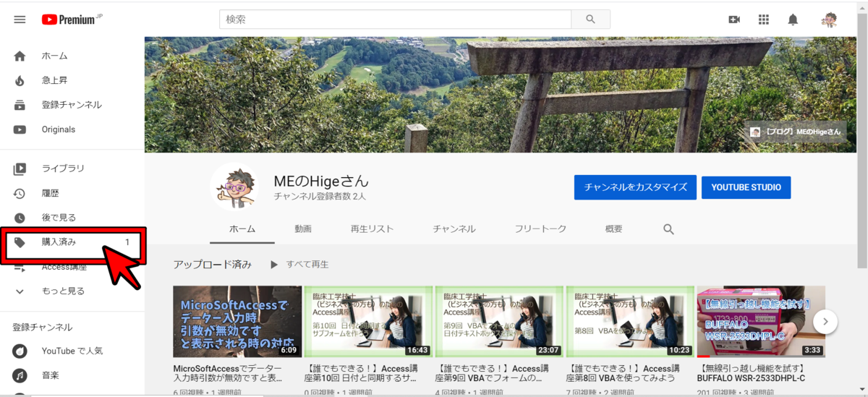This screenshot has height=397, width=868.
Task: Open the hamburger guide menu
Action: click(x=20, y=20)
